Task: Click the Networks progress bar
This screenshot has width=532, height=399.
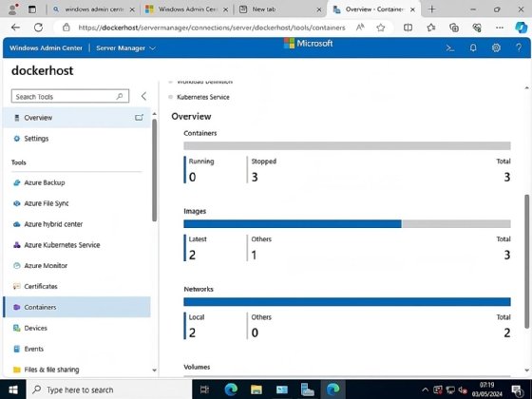Action: click(x=347, y=302)
